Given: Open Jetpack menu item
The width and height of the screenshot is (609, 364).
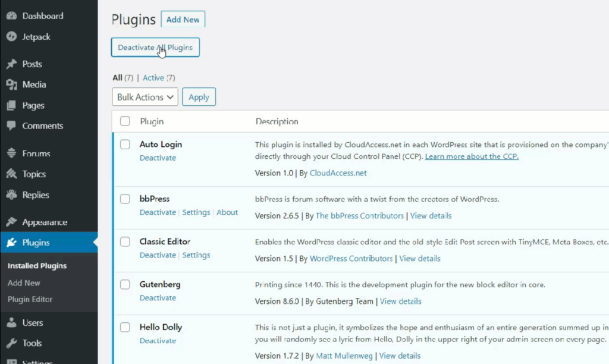Looking at the screenshot, I should point(36,37).
